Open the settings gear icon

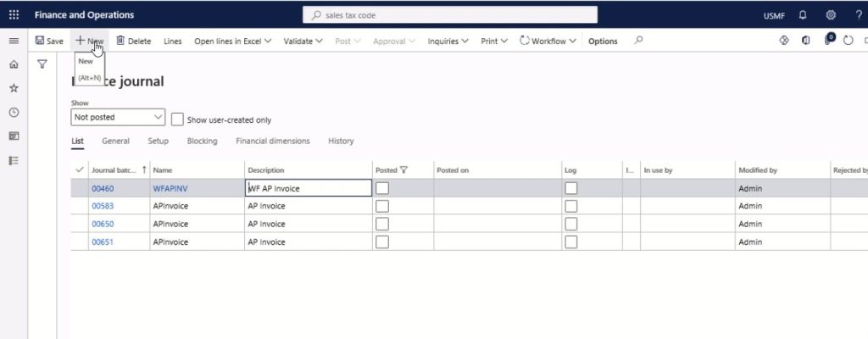831,15
